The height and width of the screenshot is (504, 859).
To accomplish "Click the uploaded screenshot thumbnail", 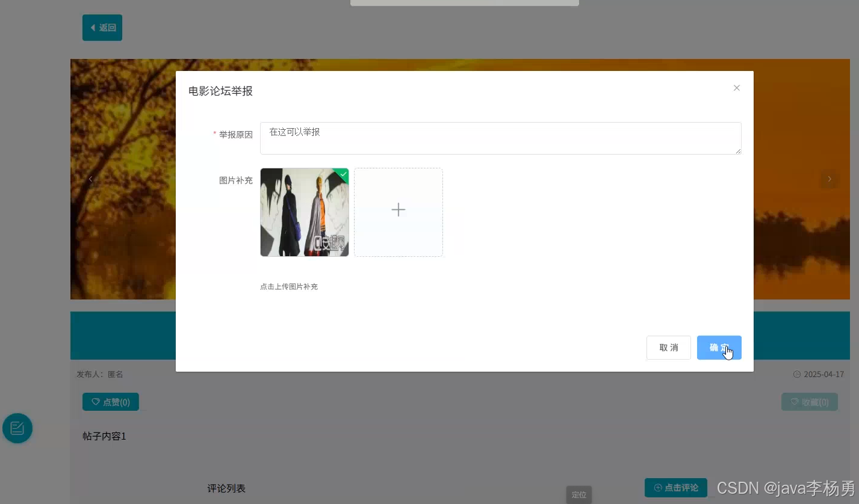I will (304, 212).
